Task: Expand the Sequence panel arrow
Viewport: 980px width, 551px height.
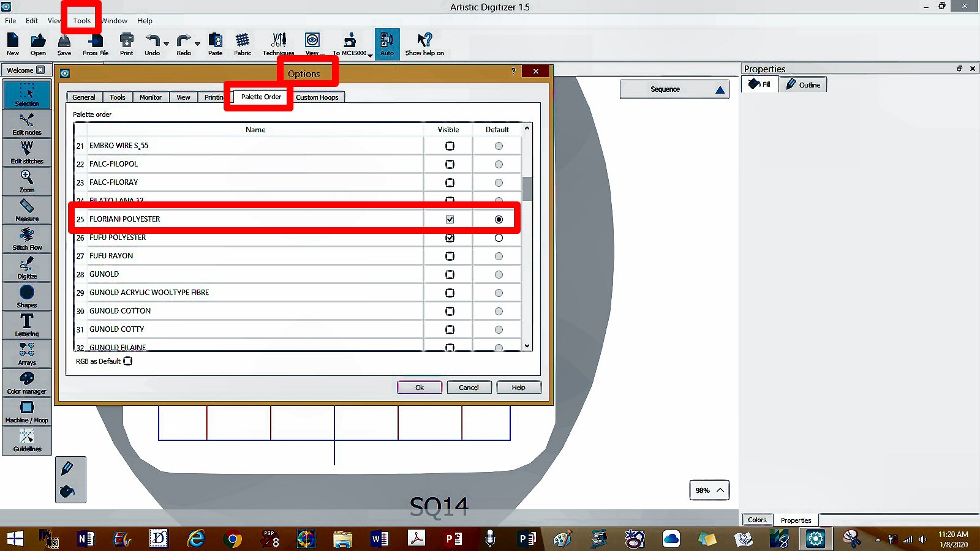Action: (720, 90)
